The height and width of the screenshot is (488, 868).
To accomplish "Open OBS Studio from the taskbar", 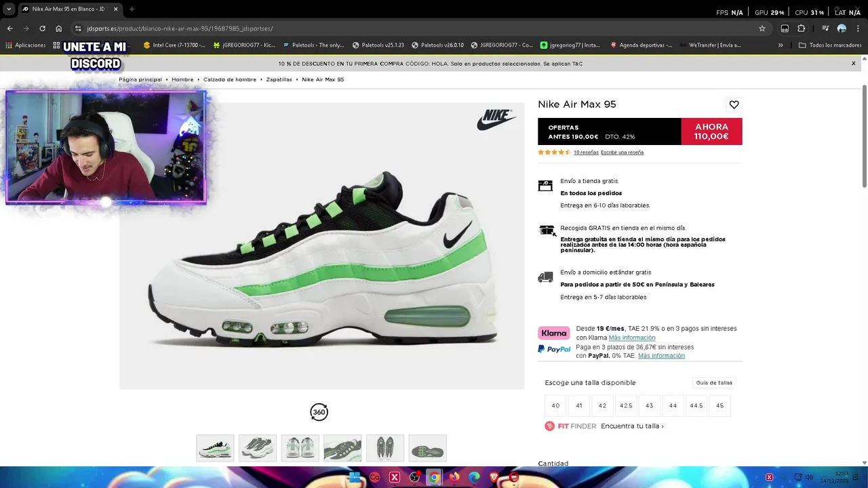I will (x=414, y=477).
